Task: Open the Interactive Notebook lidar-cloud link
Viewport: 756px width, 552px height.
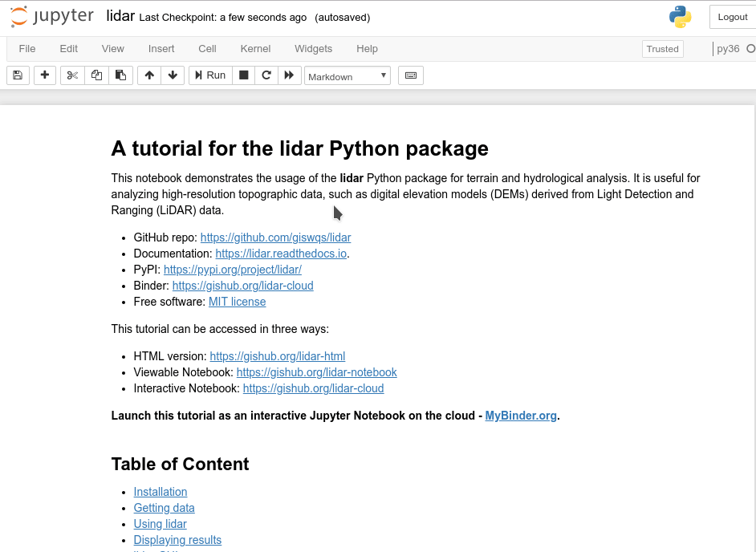Action: [x=313, y=388]
